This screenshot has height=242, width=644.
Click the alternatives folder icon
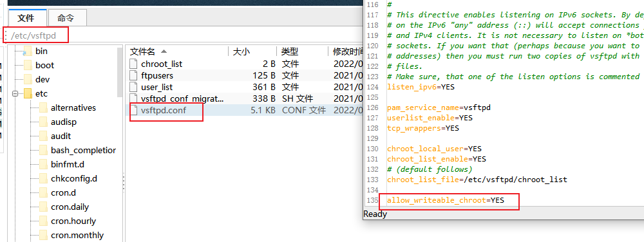pyautogui.click(x=44, y=108)
